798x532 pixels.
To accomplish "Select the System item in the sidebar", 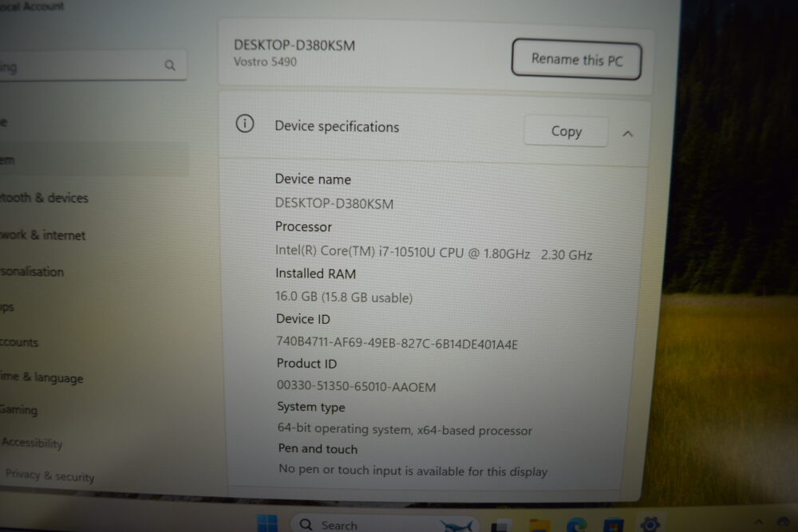I will coord(94,160).
